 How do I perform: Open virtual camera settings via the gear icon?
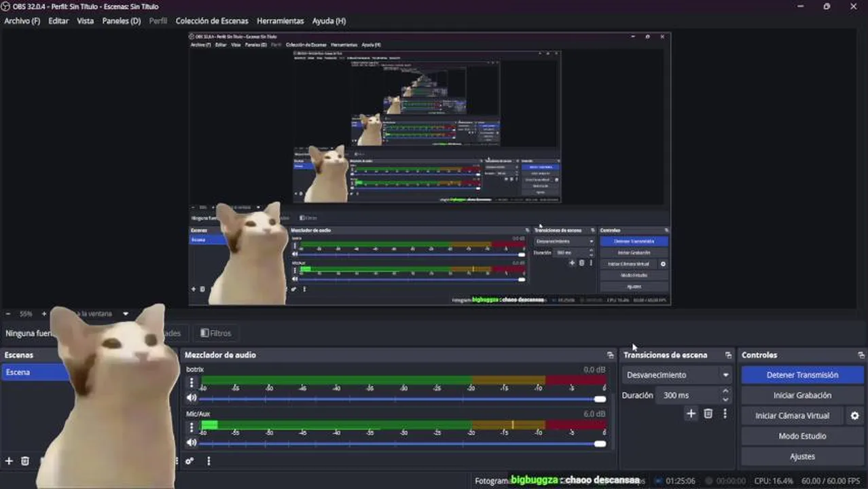(855, 416)
